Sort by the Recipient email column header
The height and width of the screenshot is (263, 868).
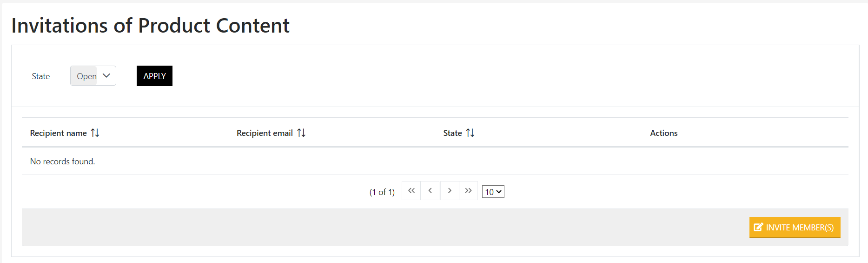[265, 133]
